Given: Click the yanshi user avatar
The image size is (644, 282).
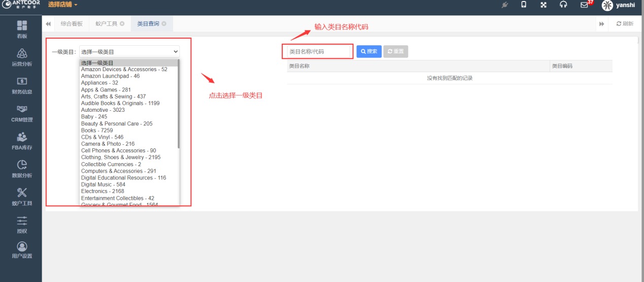Looking at the screenshot, I should pyautogui.click(x=607, y=6).
